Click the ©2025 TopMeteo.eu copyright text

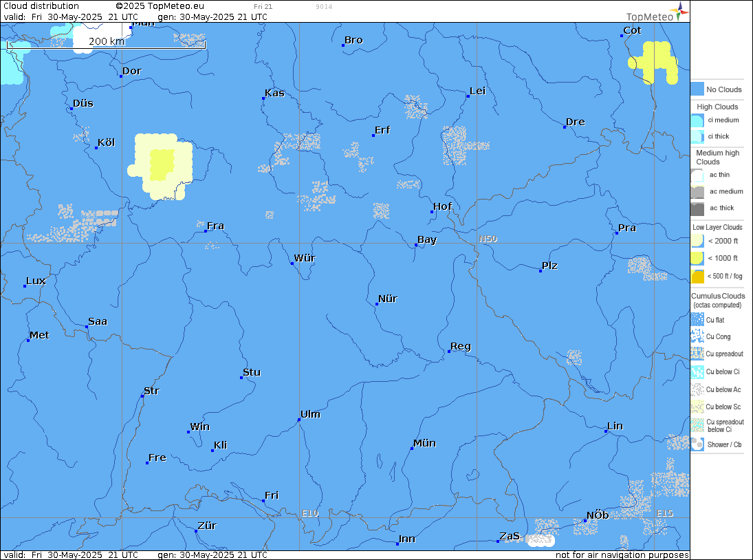(160, 6)
